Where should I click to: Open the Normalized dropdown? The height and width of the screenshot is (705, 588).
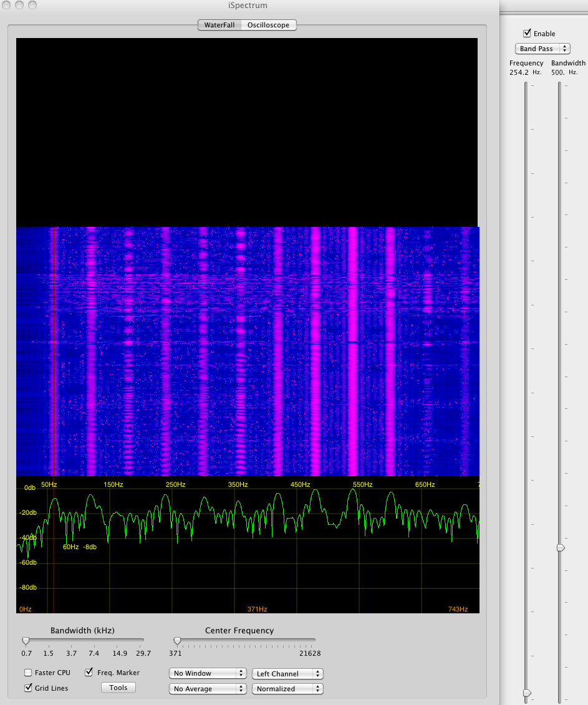[287, 688]
